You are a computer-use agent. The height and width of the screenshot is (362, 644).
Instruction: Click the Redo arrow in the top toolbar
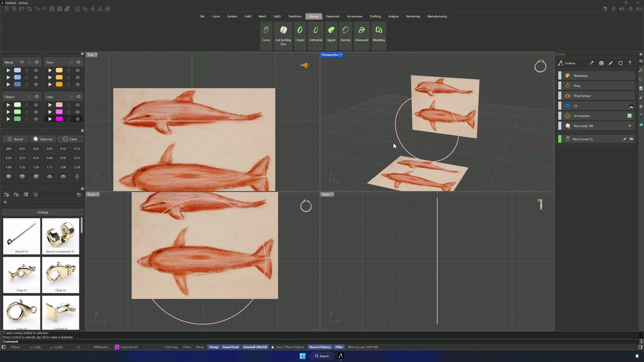[x=44, y=9]
